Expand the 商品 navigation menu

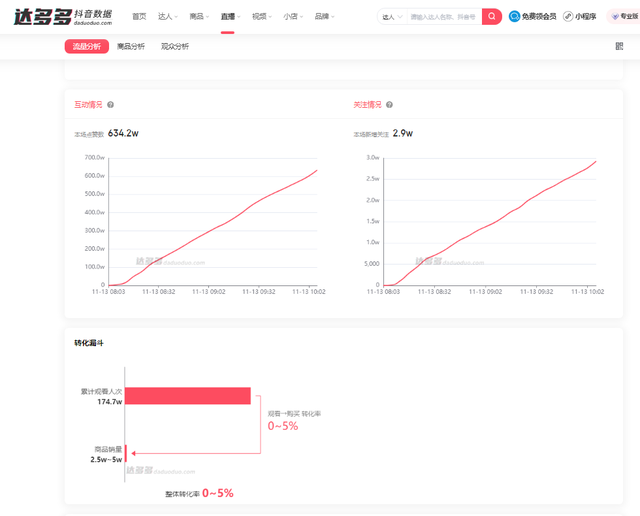(199, 16)
